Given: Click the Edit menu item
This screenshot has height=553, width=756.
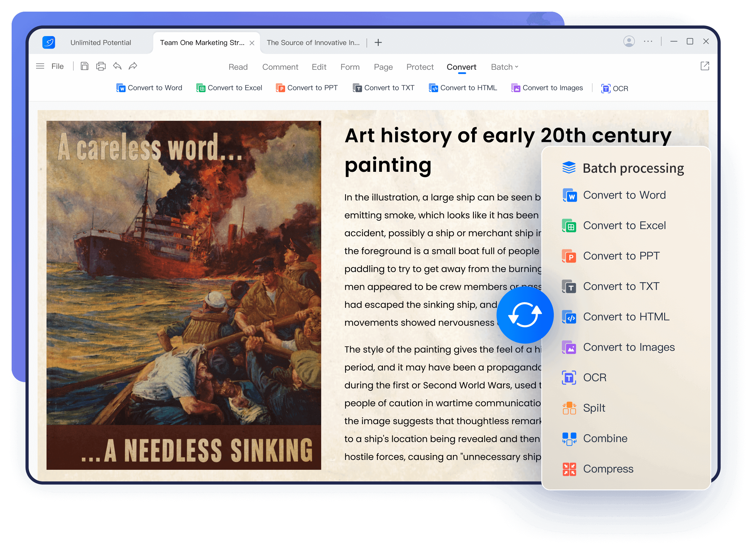Looking at the screenshot, I should tap(319, 66).
